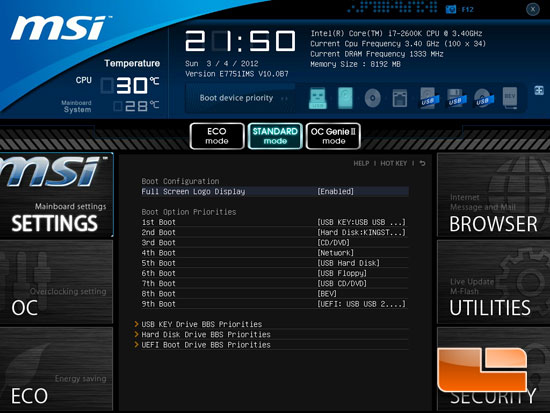Open the 1st Boot option value
This screenshot has width=550, height=413.
[x=361, y=222]
